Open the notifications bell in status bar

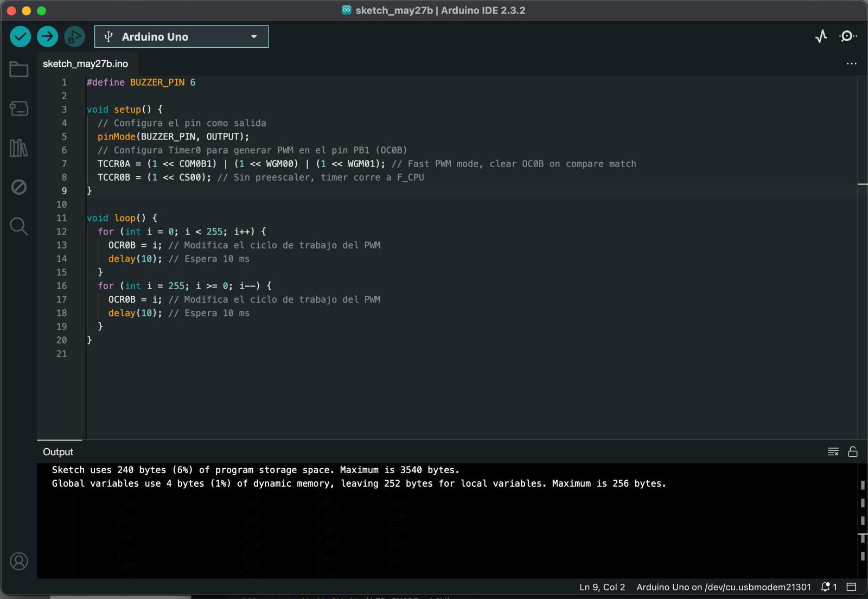point(829,587)
